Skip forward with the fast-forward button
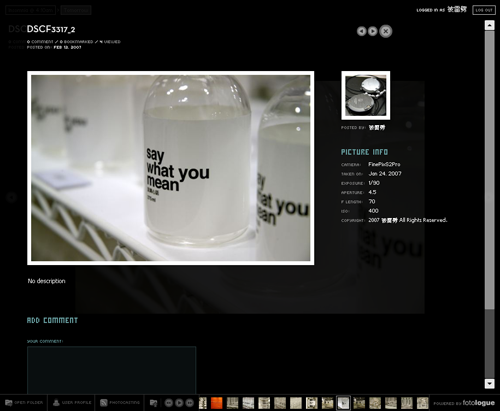This screenshot has width=500, height=411. tap(189, 403)
